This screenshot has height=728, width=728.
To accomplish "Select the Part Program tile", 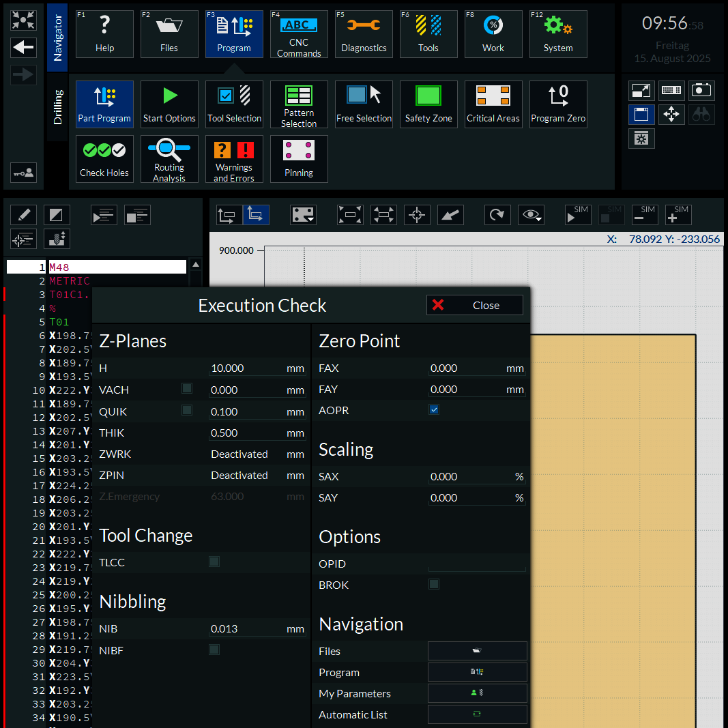I will coord(104,104).
